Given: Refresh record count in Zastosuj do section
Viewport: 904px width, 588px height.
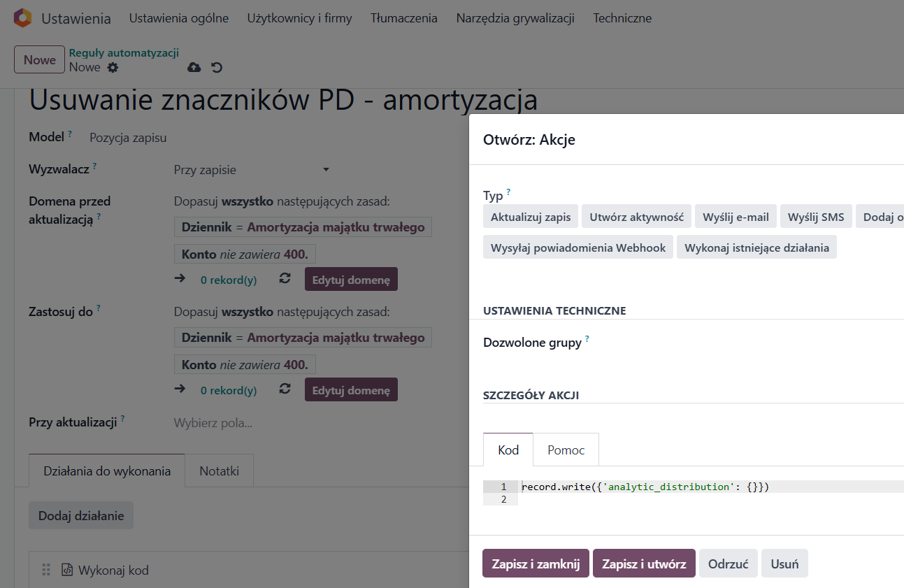Looking at the screenshot, I should pyautogui.click(x=285, y=389).
